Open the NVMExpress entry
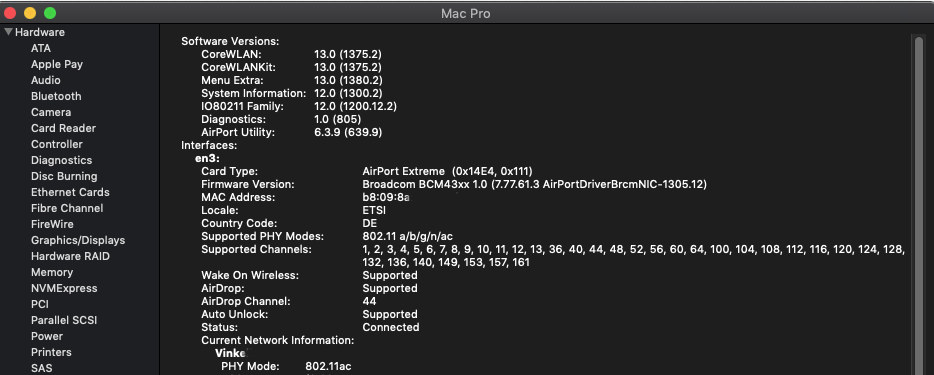The image size is (934, 375). point(64,289)
